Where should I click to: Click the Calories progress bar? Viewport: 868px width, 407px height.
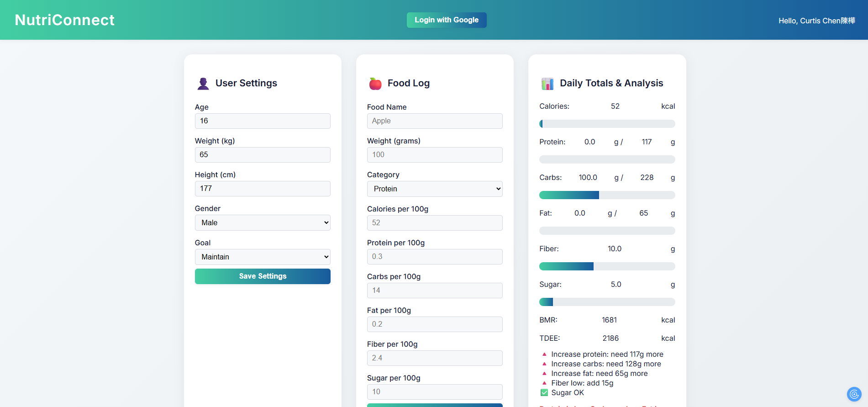(x=607, y=124)
